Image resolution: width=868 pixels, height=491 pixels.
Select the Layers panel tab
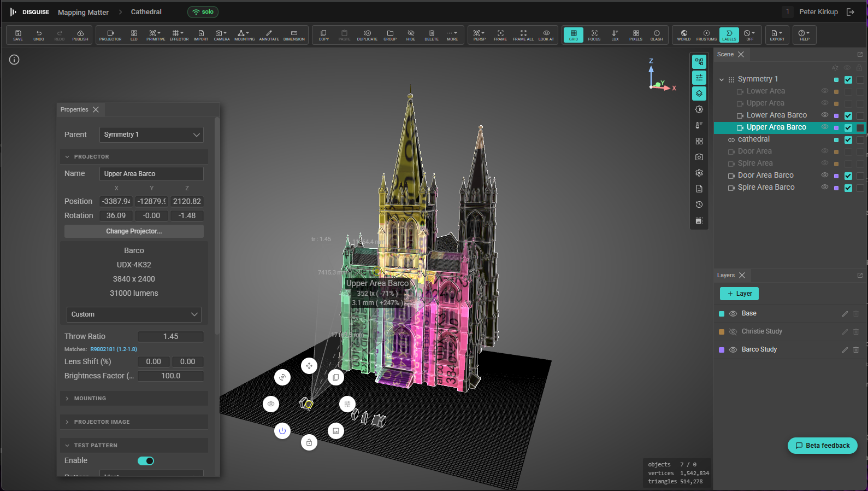coord(726,275)
